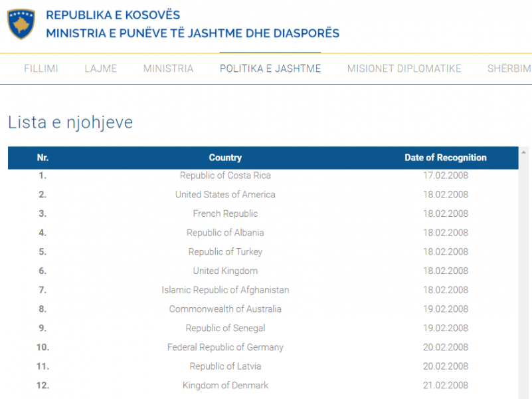Click row number 1.
The image size is (532, 399).
[x=43, y=176]
